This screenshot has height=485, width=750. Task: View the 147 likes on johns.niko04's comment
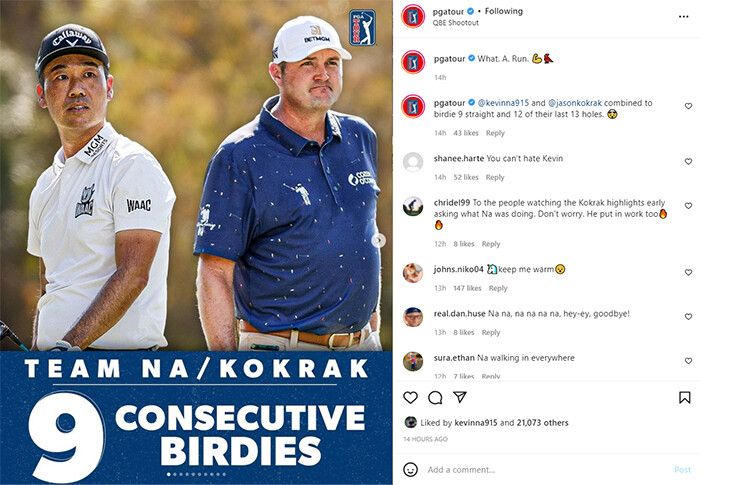467,288
